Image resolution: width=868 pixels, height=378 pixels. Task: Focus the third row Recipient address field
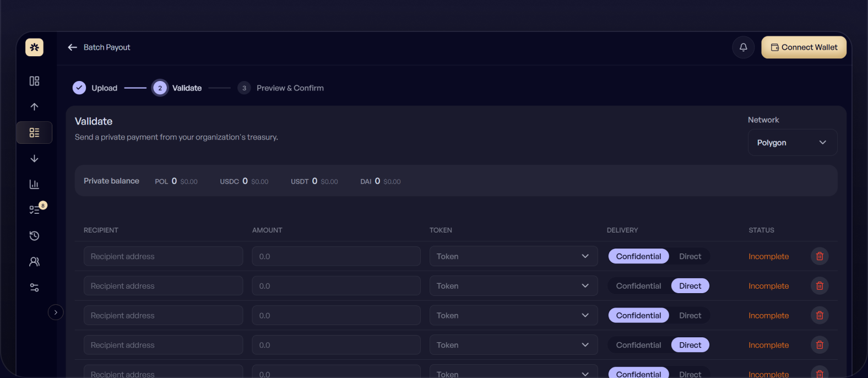[x=164, y=316]
